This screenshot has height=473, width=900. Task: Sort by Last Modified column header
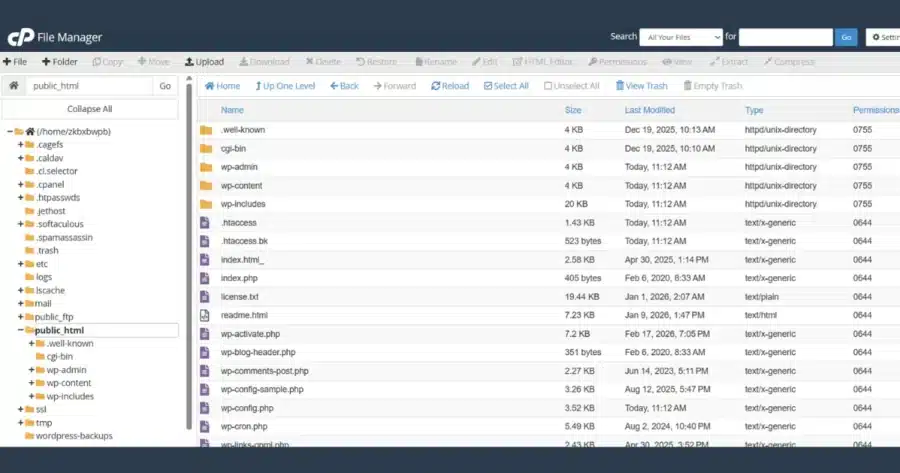point(650,110)
